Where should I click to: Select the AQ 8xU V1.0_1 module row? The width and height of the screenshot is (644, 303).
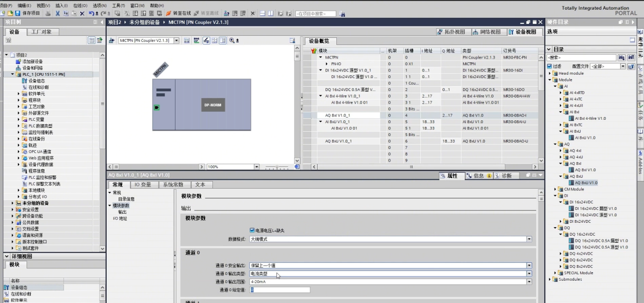[420, 141]
